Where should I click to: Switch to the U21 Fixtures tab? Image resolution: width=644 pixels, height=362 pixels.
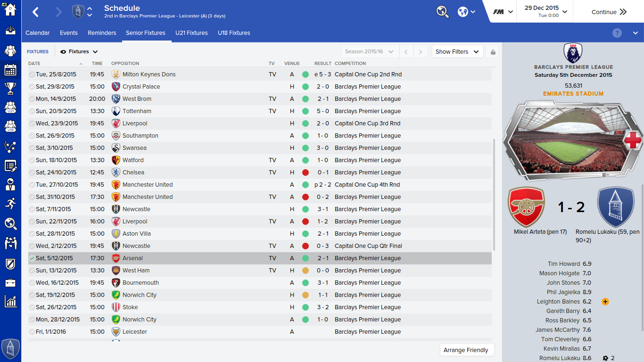[x=191, y=33]
